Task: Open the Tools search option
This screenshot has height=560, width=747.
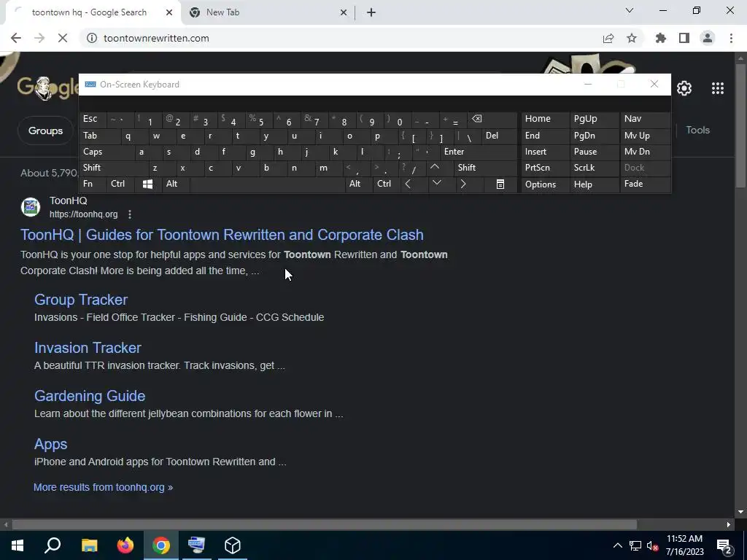Action: click(697, 130)
